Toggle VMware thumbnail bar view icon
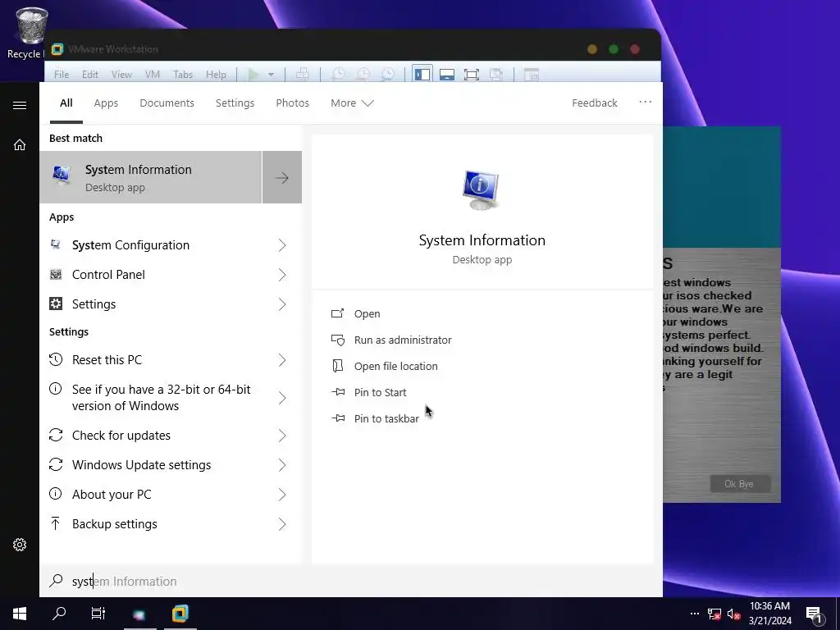 point(447,74)
